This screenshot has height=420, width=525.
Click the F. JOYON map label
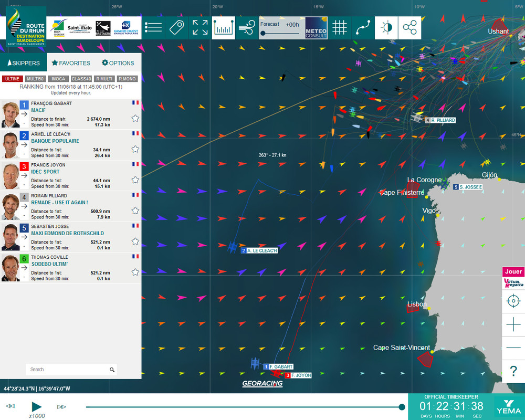pos(298,375)
